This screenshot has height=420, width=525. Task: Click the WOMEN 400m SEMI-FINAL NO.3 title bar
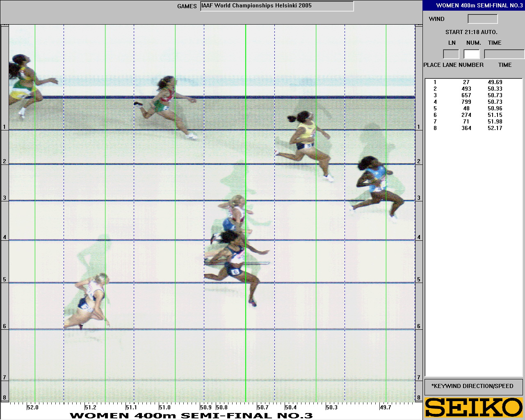(x=474, y=5)
